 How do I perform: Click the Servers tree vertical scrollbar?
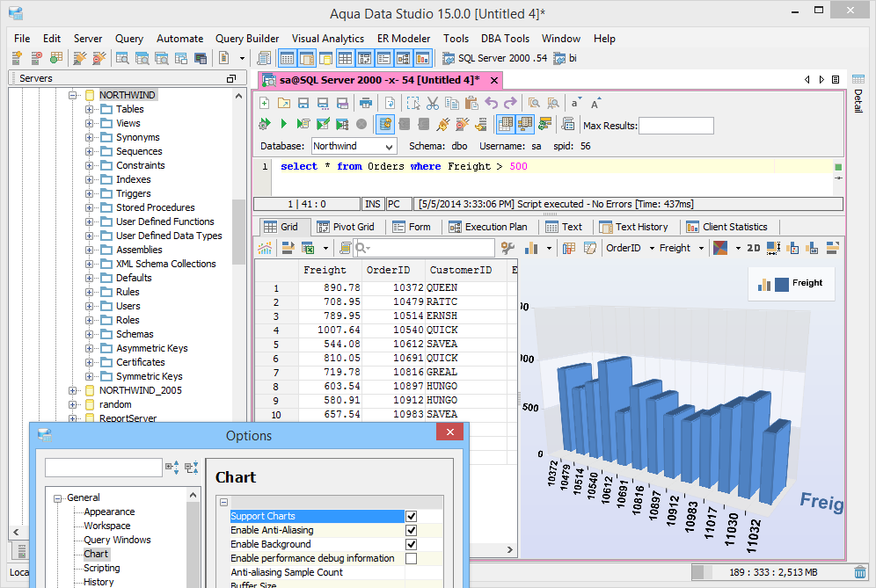click(238, 232)
